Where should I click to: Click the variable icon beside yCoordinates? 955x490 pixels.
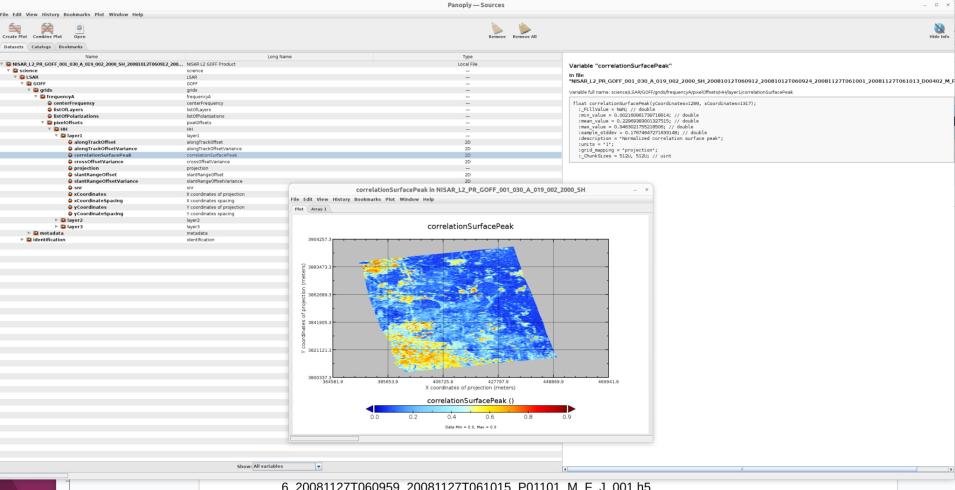click(x=71, y=207)
